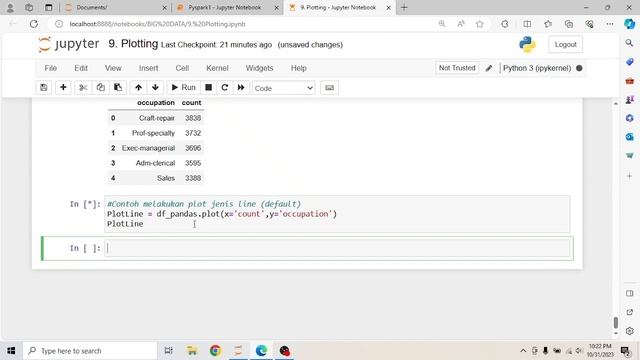
Task: Click the Python 3 (ipykernel) kernel label
Action: (x=537, y=68)
